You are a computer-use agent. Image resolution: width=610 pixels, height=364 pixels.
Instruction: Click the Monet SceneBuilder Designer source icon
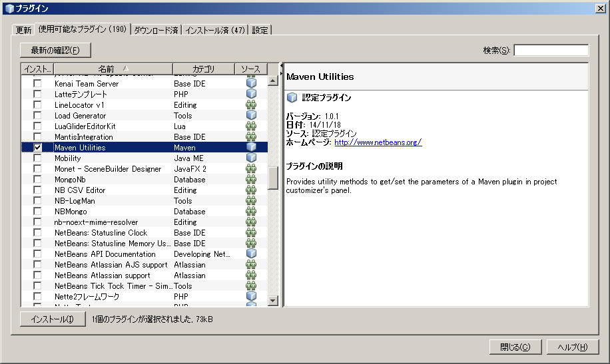[x=251, y=168]
